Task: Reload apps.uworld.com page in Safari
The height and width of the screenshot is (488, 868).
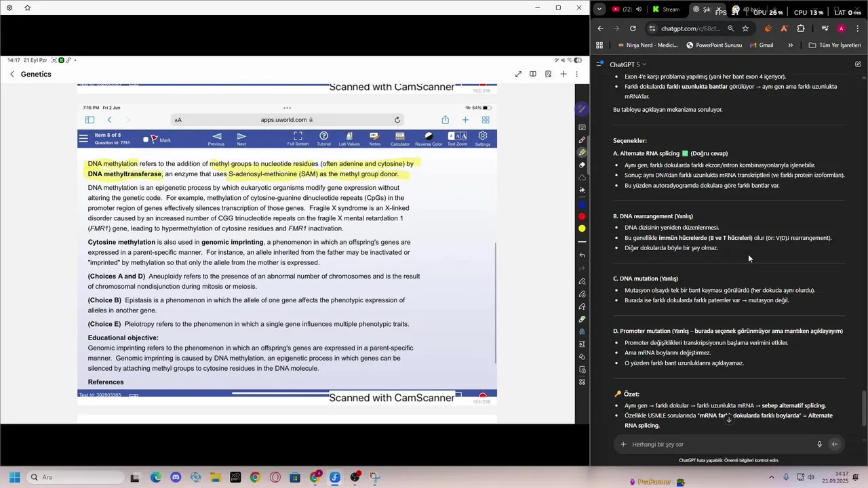Action: coord(397,120)
